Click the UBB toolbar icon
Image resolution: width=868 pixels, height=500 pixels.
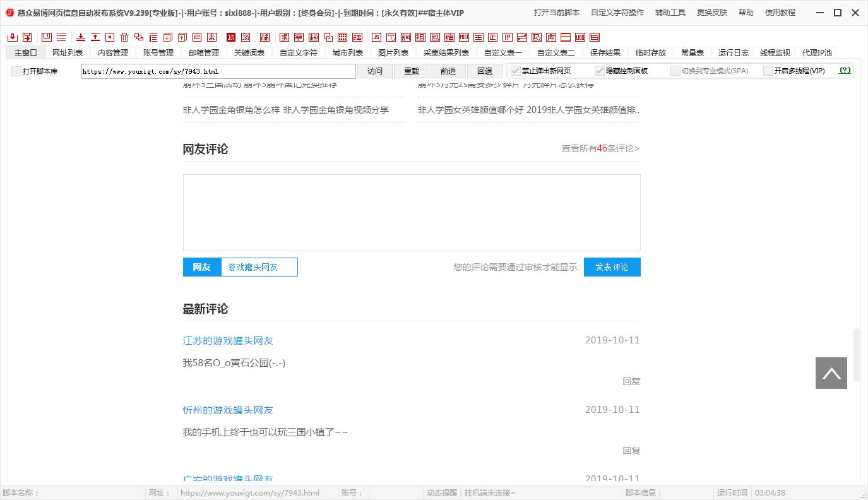click(580, 37)
